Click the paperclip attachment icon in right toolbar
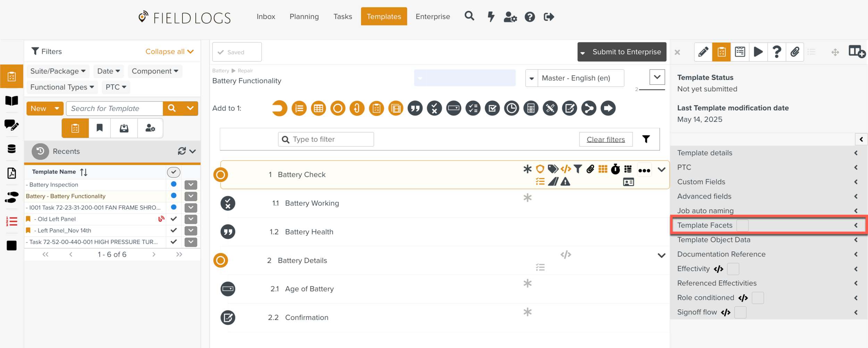 click(795, 52)
